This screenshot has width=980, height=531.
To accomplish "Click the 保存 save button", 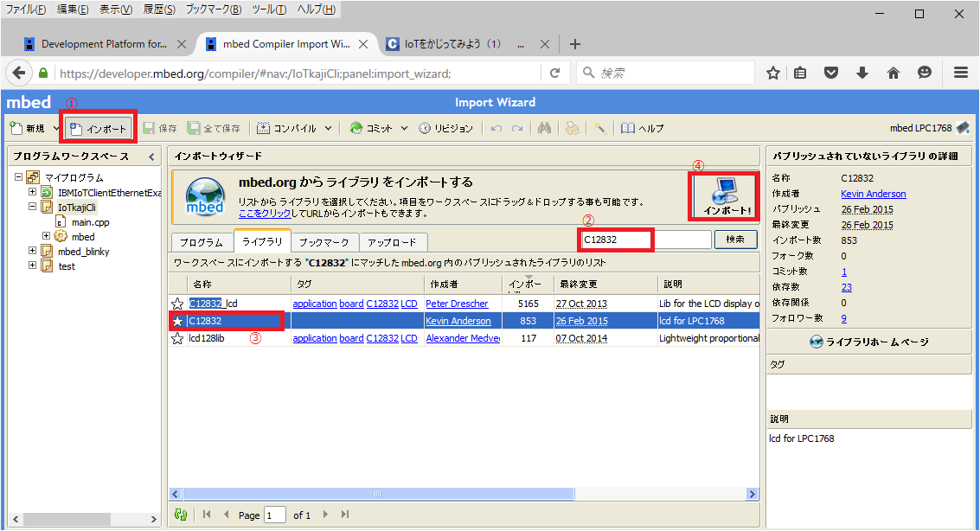I will coord(160,129).
